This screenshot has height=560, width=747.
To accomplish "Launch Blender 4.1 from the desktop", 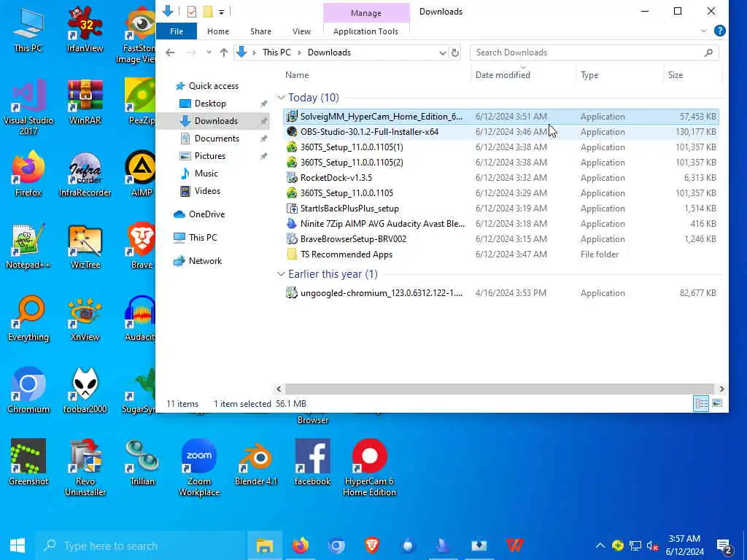I will (256, 462).
